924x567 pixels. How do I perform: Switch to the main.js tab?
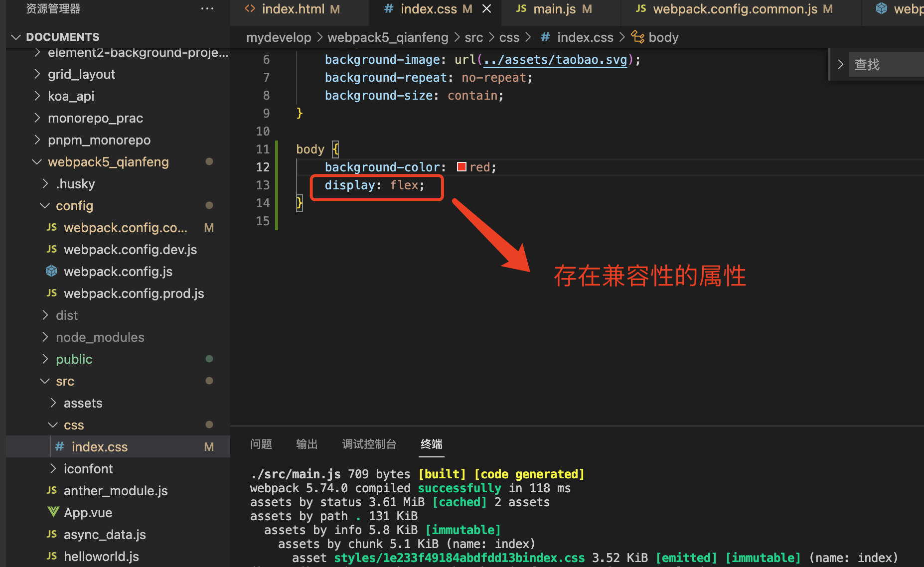tap(554, 9)
